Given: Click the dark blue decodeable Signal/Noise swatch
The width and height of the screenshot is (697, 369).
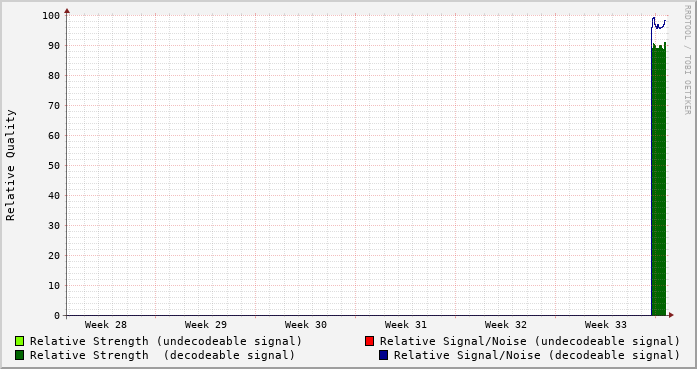Looking at the screenshot, I should (x=383, y=355).
